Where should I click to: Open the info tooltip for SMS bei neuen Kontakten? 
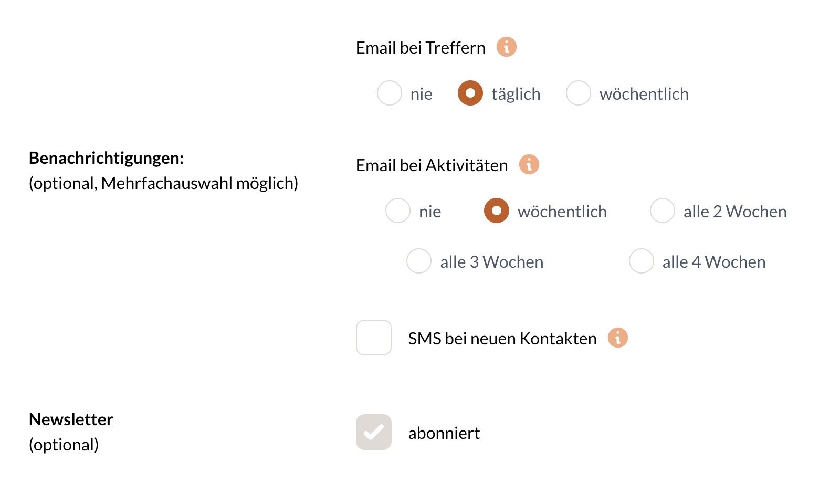click(x=618, y=338)
